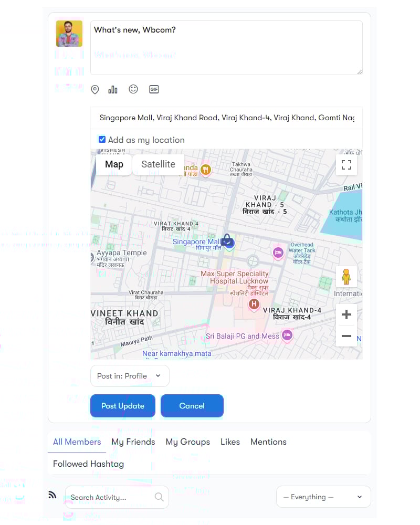This screenshot has width=420, height=525.
Task: Zoom in on the map
Action: [346, 315]
